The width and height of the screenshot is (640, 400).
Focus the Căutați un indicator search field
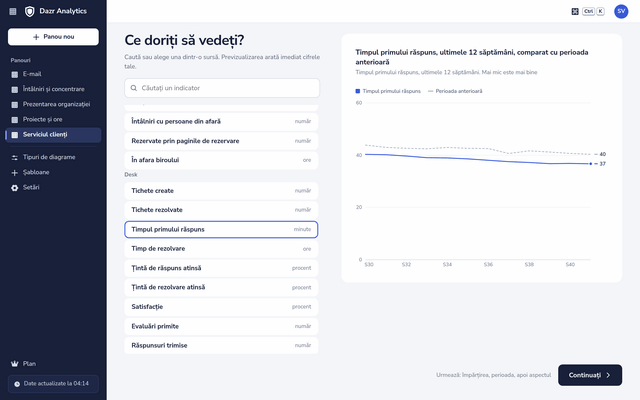click(222, 88)
